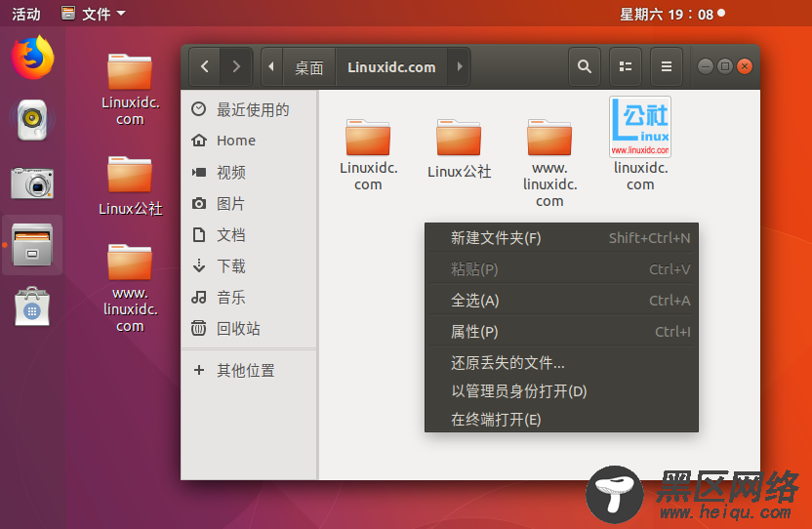812x529 pixels.
Task: Choose 在终端打开(E) from context menu
Action: tap(561, 419)
